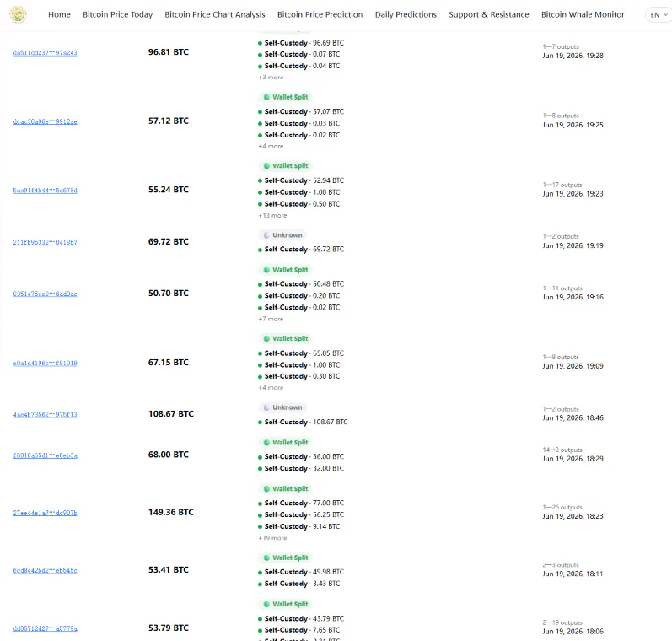
Task: Click the 'Jun 19, 2026, 19:19' timestamp
Action: point(573,245)
